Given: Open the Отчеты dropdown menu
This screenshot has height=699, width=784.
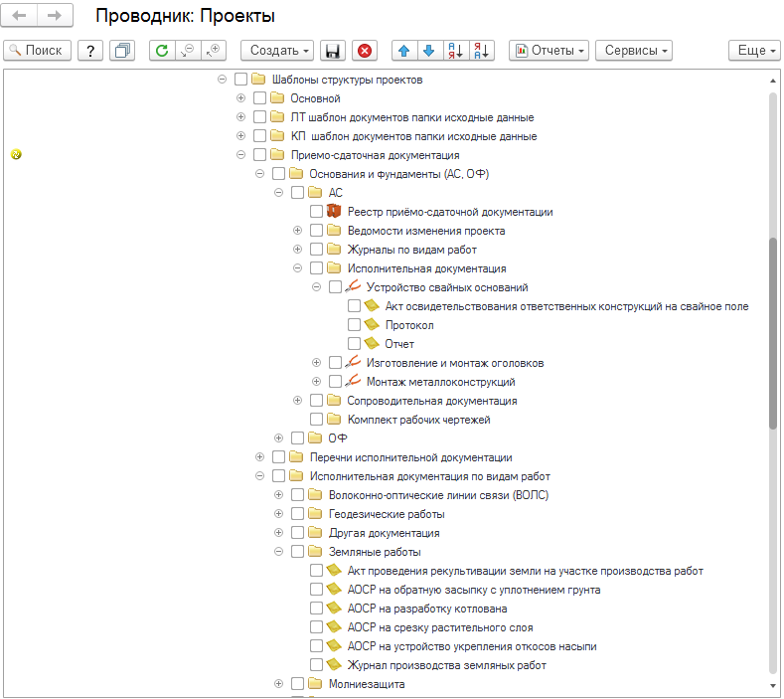Looking at the screenshot, I should tap(549, 51).
